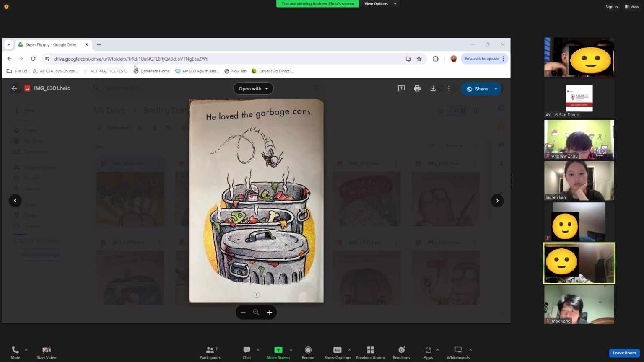Start recording with Record button
The height and width of the screenshot is (362, 644).
pos(308,352)
